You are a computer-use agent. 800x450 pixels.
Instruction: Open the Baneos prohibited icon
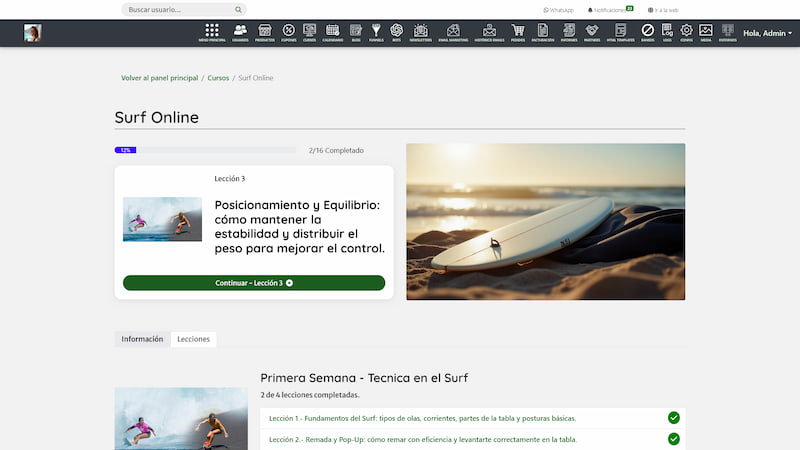point(648,32)
